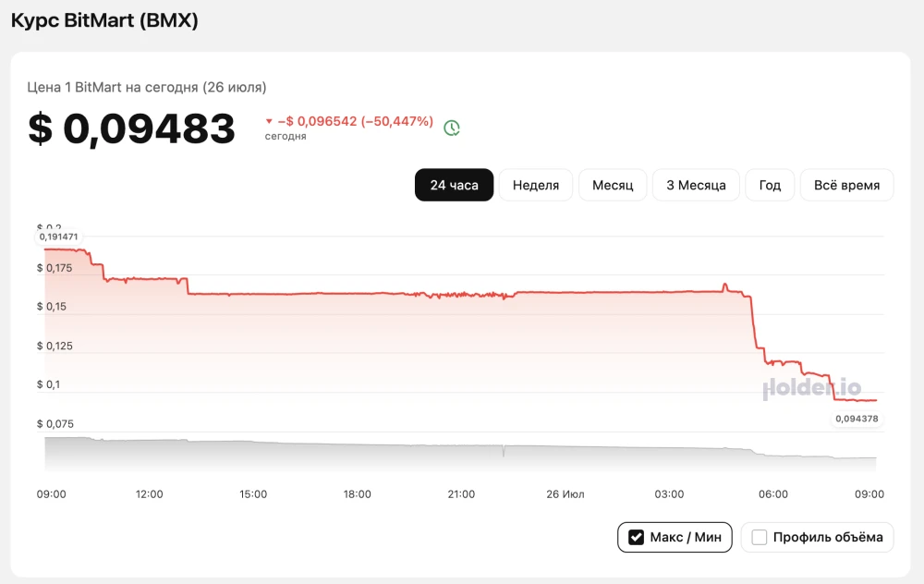Image resolution: width=924 pixels, height=584 pixels.
Task: Enable the Профиль объёма checkbox
Action: [759, 538]
